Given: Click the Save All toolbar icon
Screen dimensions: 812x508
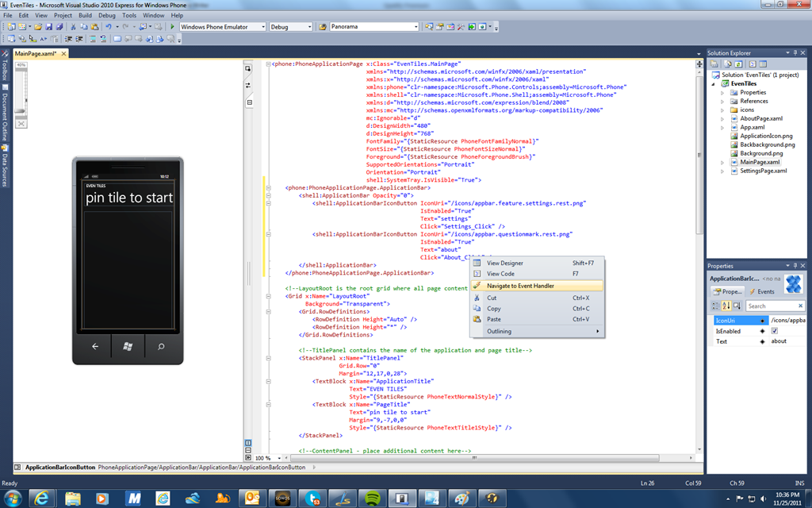Looking at the screenshot, I should point(59,27).
